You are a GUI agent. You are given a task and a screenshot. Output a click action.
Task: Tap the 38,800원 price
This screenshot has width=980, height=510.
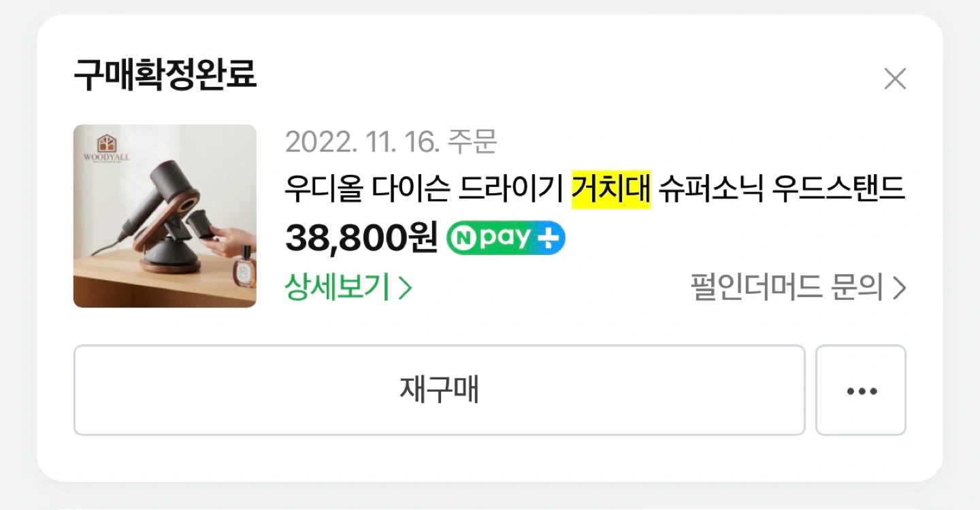[x=361, y=238]
